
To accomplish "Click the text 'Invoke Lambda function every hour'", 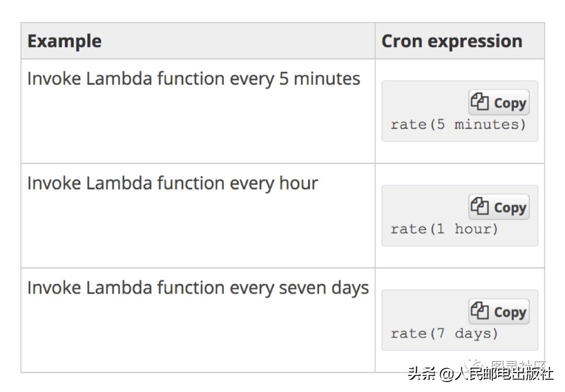I will (x=173, y=183).
